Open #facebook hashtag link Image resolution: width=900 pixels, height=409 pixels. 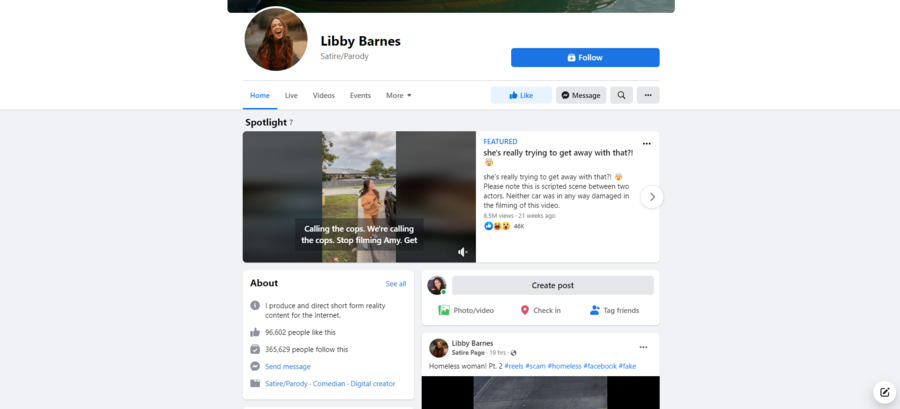[x=600, y=366]
